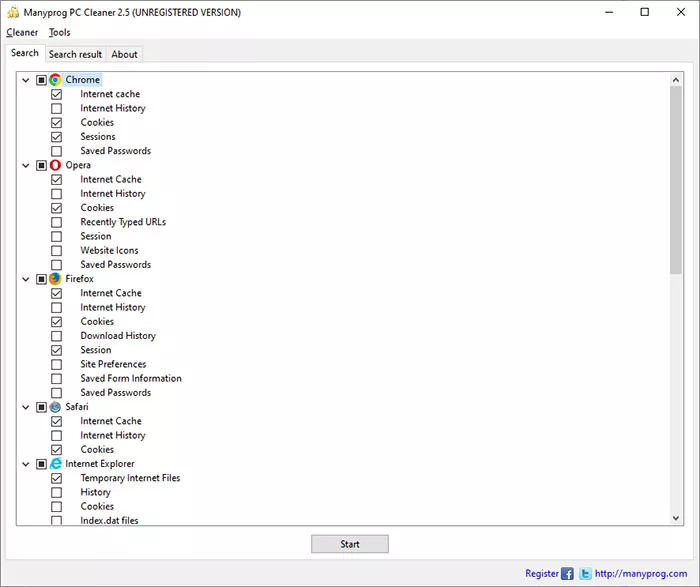700x587 pixels.
Task: Click the Internet Explorer icon
Action: 55,464
